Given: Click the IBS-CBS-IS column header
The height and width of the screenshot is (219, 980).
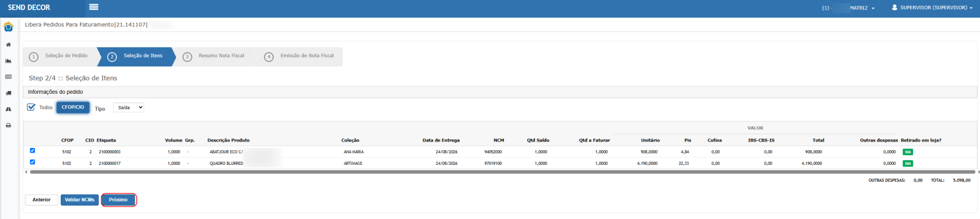Looking at the screenshot, I should tap(761, 140).
